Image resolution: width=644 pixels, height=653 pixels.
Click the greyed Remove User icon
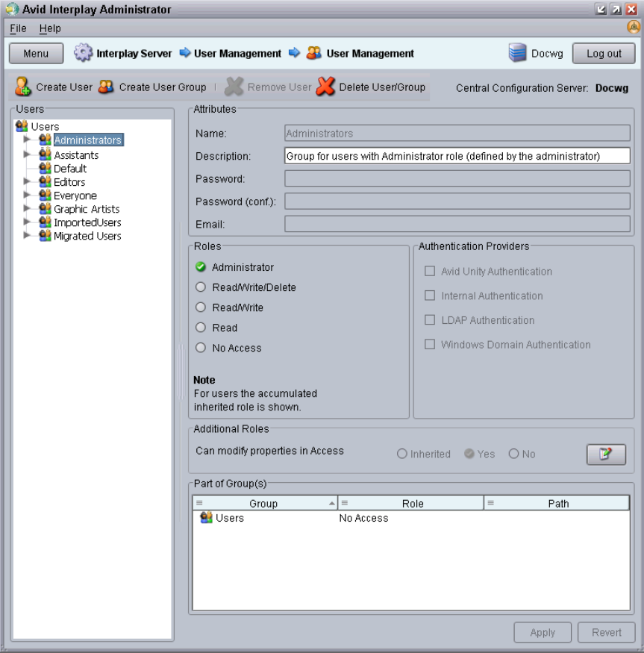(x=234, y=87)
